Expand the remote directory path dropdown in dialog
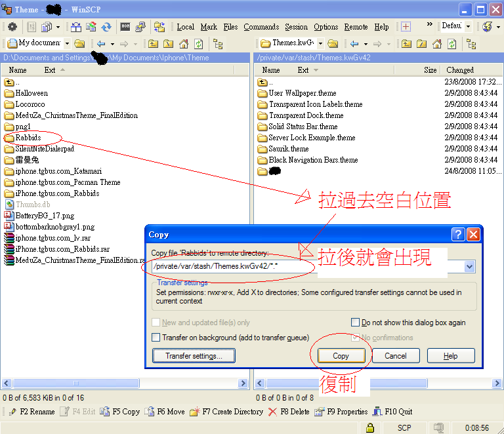 pyautogui.click(x=469, y=267)
